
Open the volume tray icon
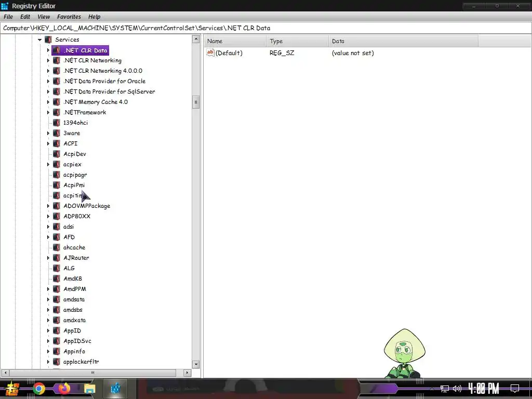tap(457, 389)
